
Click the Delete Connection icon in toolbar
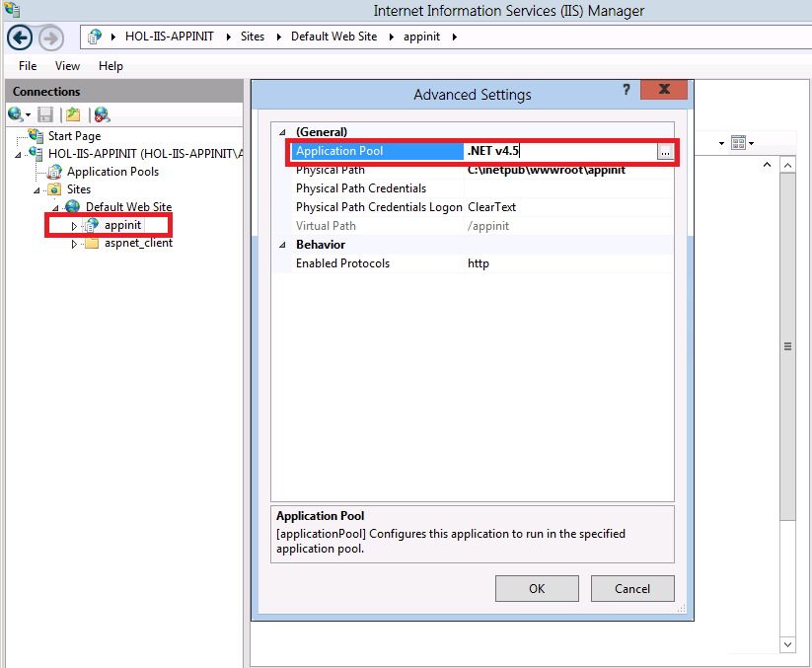coord(102,114)
